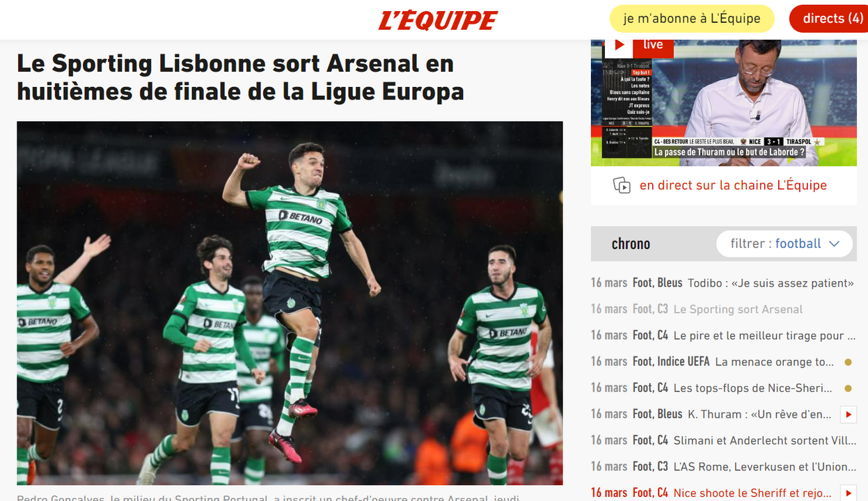The width and height of the screenshot is (868, 501).
Task: Open the video icon for K. Thuram item
Action: coord(848,415)
